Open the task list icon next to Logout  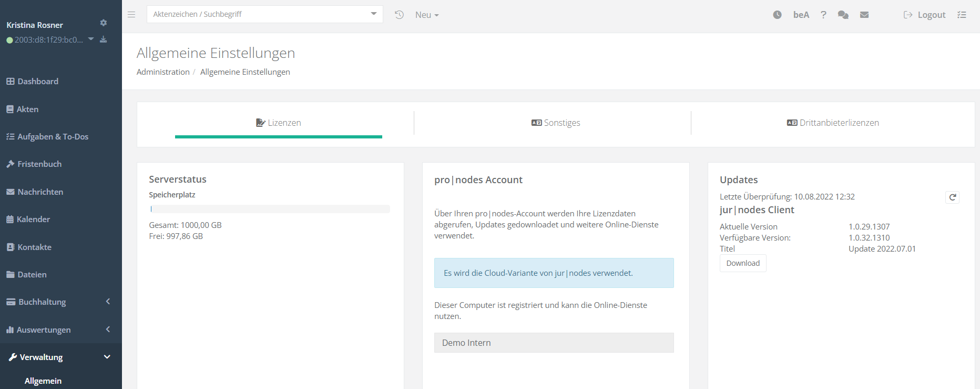pyautogui.click(x=962, y=15)
